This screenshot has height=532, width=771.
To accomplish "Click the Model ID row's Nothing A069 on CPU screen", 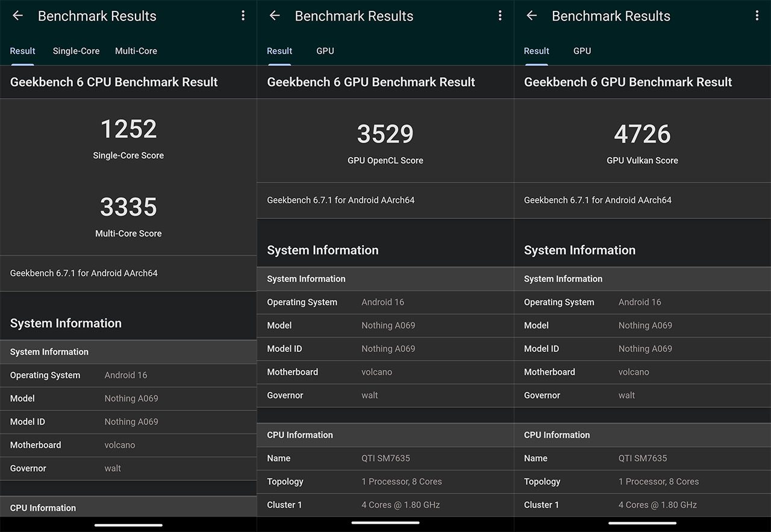I will tap(131, 422).
